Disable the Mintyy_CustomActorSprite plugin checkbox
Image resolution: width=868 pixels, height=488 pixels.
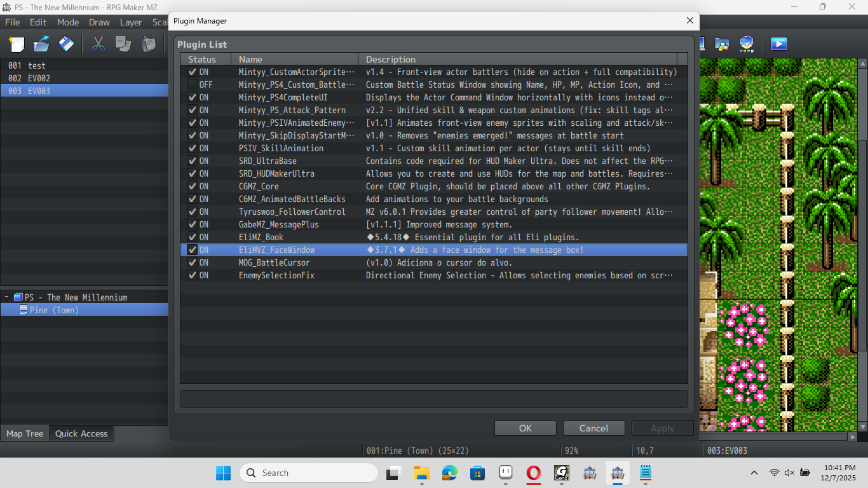tap(192, 72)
